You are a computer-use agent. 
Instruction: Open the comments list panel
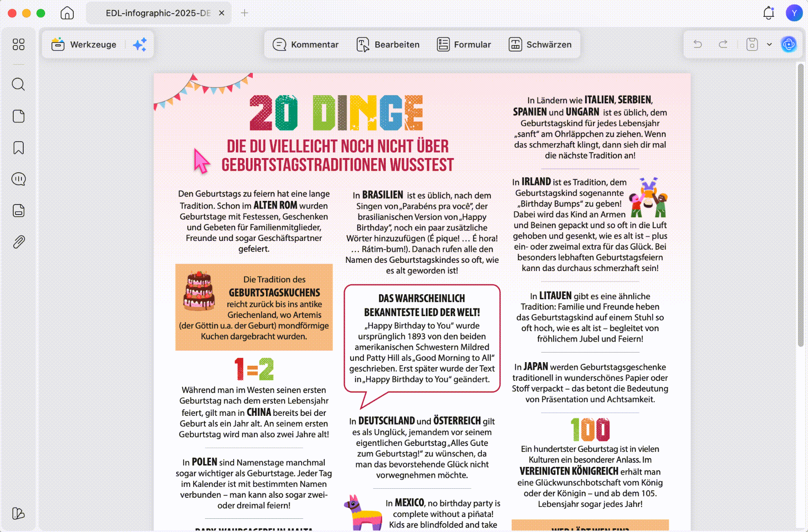coord(19,179)
